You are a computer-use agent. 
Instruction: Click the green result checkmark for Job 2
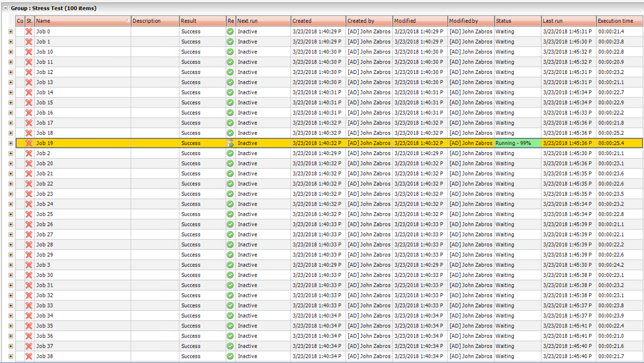click(x=230, y=153)
